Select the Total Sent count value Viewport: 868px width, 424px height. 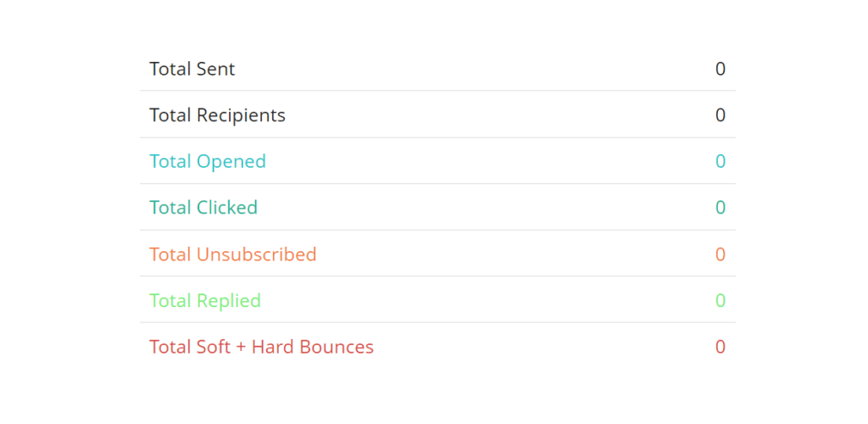click(720, 70)
